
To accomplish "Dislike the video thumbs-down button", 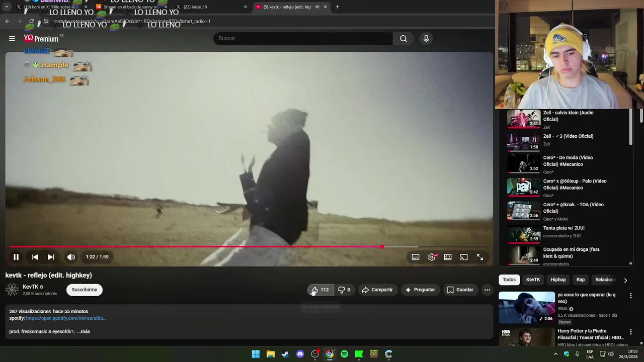I will click(x=344, y=290).
